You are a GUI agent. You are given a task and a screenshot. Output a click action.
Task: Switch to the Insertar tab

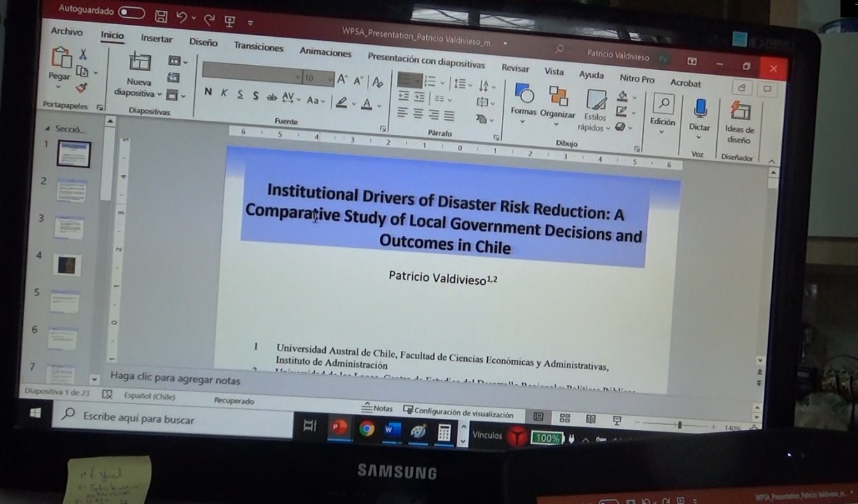tap(156, 39)
